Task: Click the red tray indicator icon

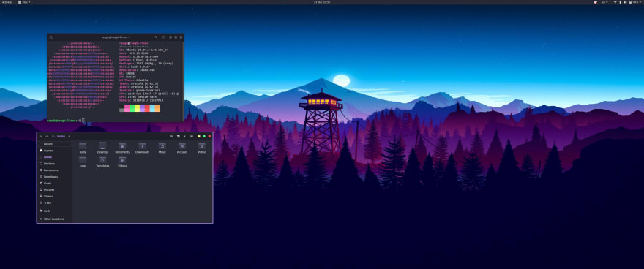Action: tap(595, 2)
